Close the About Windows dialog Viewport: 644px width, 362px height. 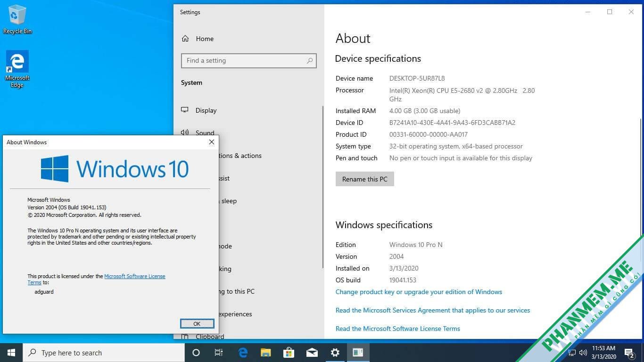point(212,142)
